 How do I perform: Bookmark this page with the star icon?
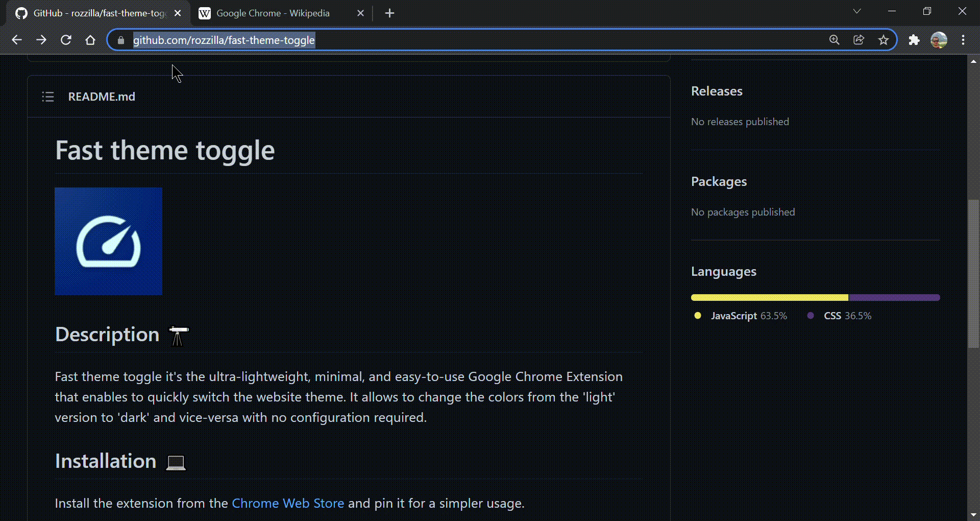pos(884,40)
